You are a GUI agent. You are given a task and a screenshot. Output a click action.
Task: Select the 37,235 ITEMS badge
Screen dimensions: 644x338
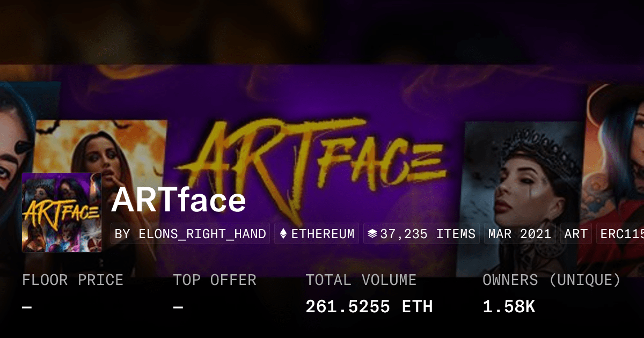pyautogui.click(x=421, y=234)
